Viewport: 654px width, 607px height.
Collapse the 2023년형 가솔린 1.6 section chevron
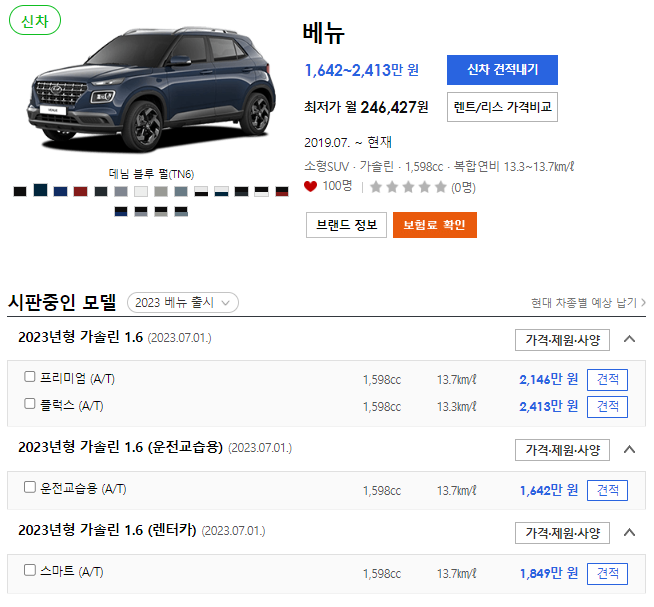coord(629,339)
